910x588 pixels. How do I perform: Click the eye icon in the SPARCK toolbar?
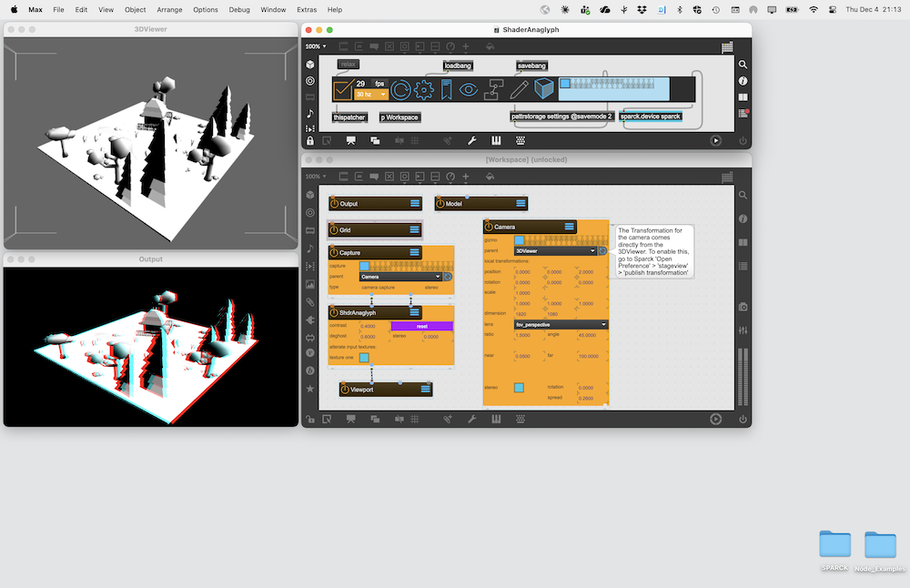point(469,89)
